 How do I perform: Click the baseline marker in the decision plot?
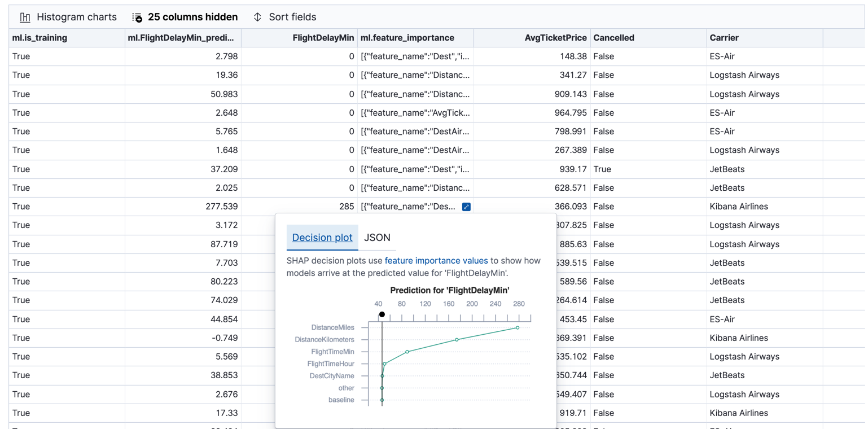(x=382, y=400)
